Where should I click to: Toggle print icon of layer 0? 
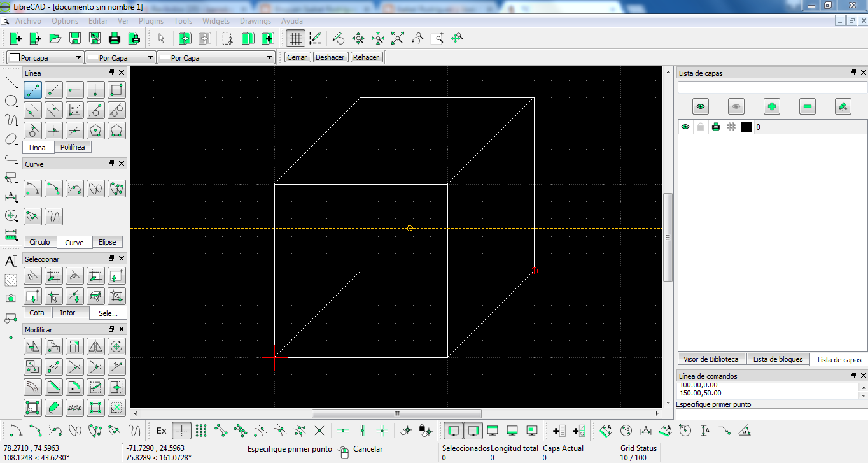coord(716,127)
